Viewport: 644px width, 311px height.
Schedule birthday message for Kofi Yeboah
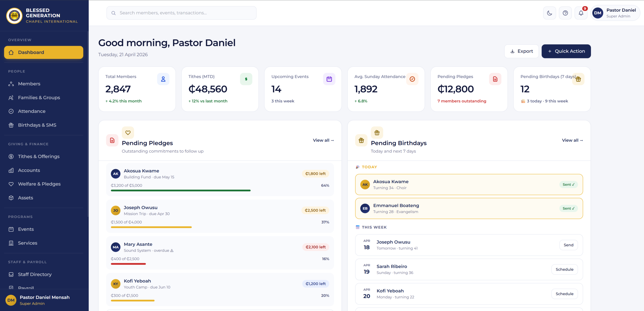tap(565, 294)
